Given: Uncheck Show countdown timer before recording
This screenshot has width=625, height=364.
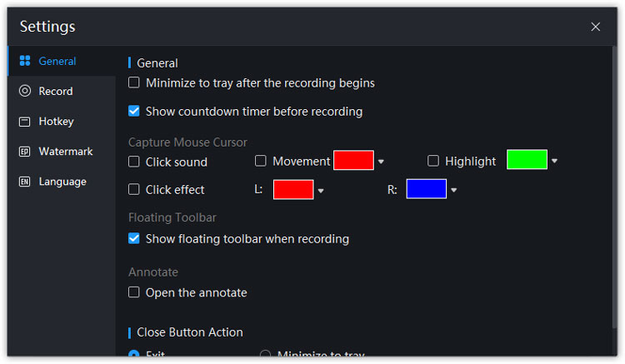Looking at the screenshot, I should click(x=134, y=111).
